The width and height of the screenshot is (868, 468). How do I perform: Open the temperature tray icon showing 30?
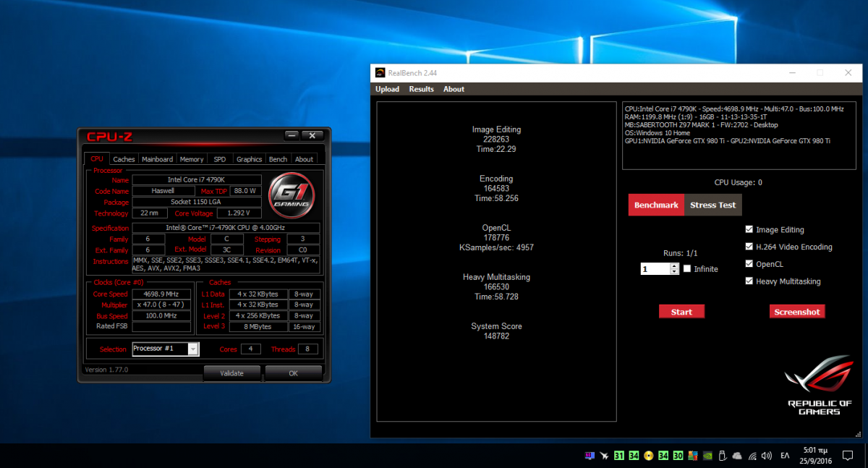pyautogui.click(x=678, y=456)
